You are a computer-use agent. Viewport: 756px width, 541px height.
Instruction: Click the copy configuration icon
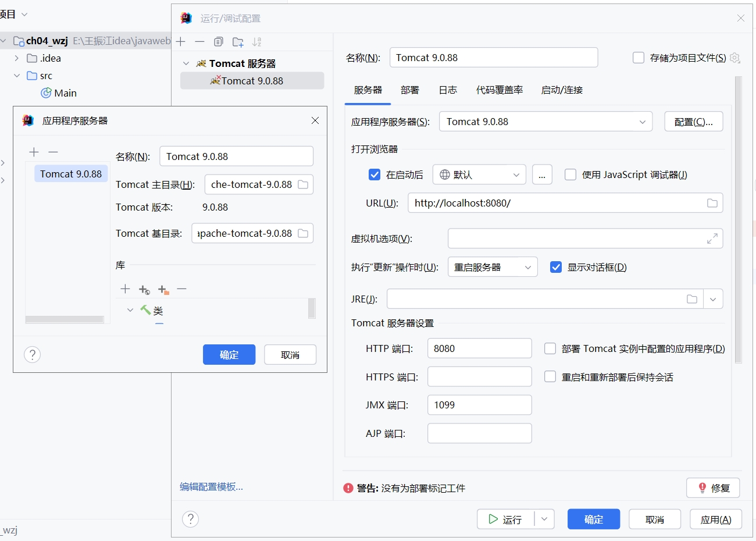tap(219, 42)
